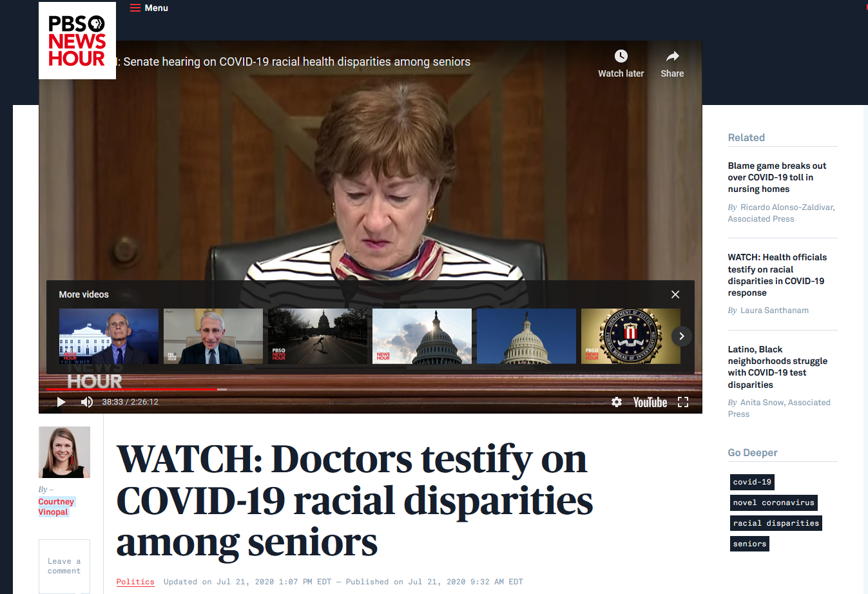Click the Watch later clock icon

621,56
